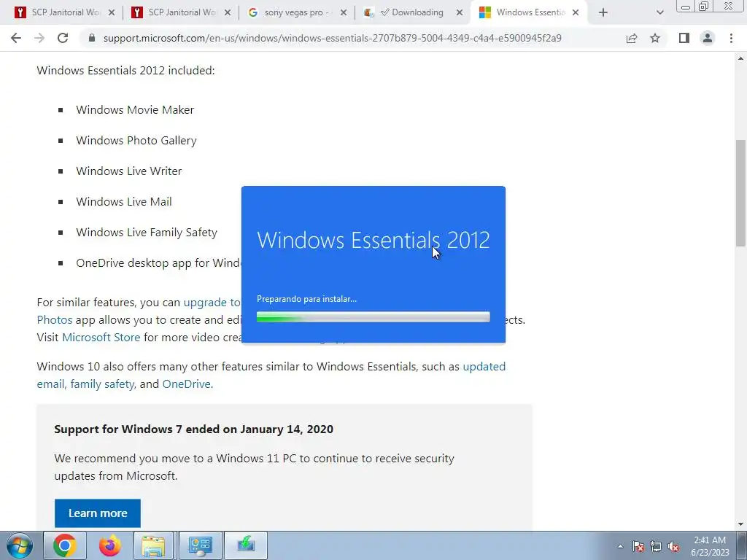Click 'Support for Windows 7 ended' heading

(193, 429)
